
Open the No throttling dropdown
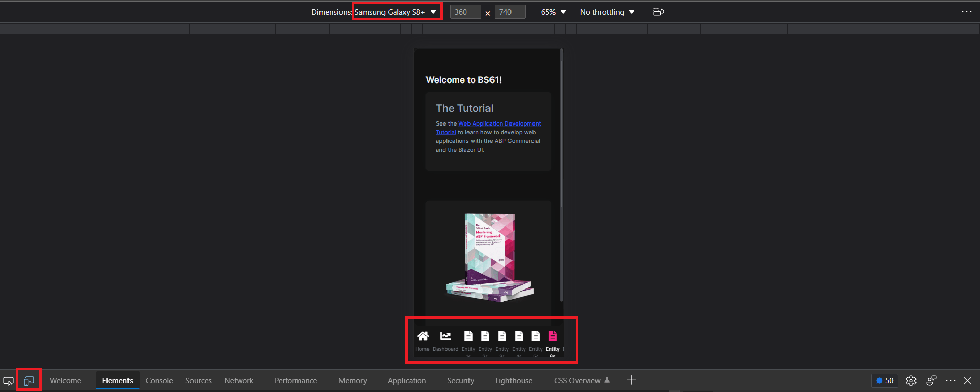click(x=607, y=12)
